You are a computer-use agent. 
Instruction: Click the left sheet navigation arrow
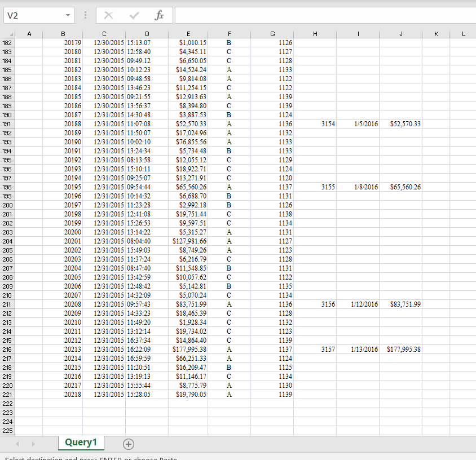coord(17,444)
